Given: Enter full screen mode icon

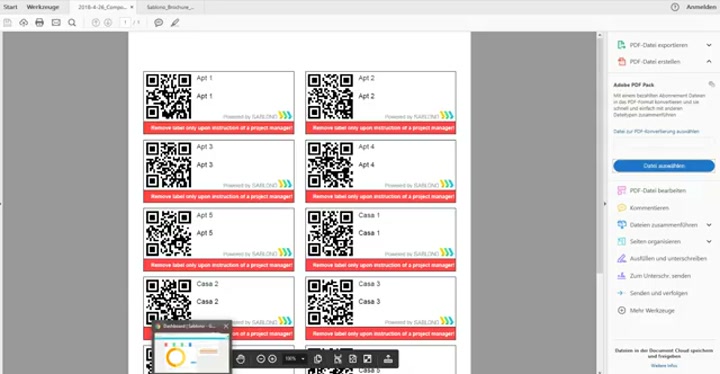Looking at the screenshot, I should coord(367,359).
